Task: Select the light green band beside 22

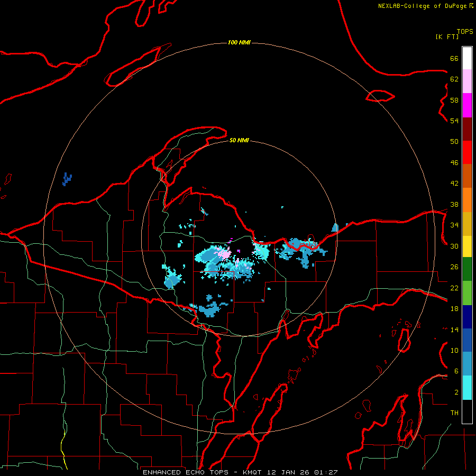Action: point(467,293)
